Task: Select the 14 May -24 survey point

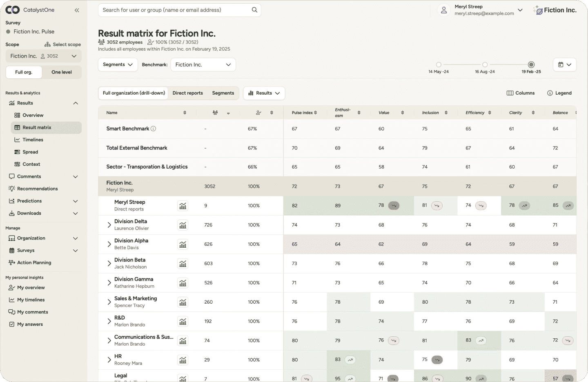Action: click(x=439, y=64)
